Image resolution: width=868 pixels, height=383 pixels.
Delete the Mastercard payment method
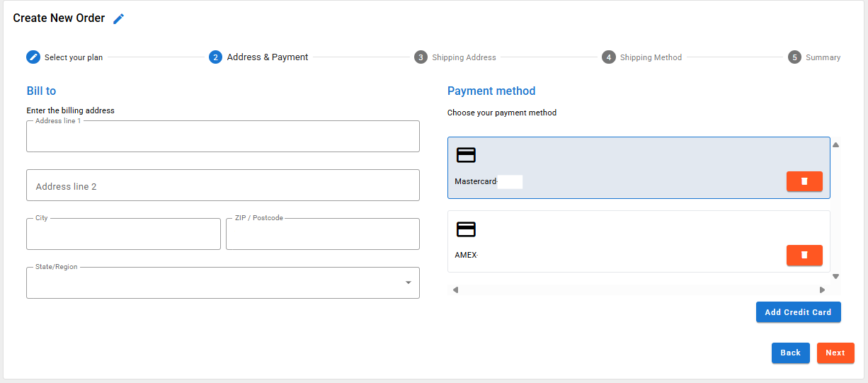click(x=804, y=181)
